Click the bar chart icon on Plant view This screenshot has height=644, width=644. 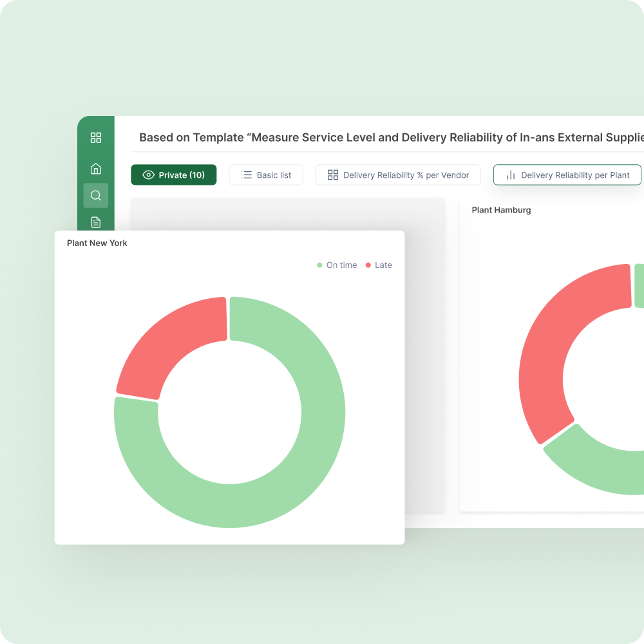pyautogui.click(x=511, y=175)
